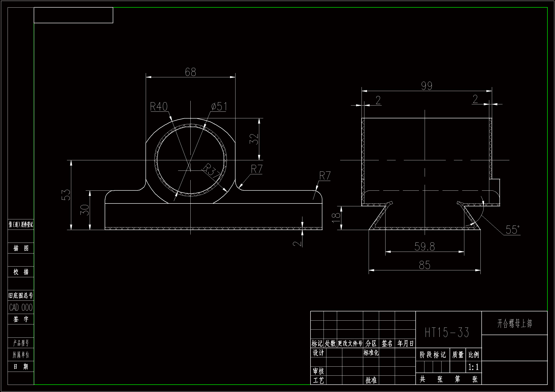This screenshot has width=555, height=392.
Task: Click the 55° angle annotation
Action: point(513,230)
